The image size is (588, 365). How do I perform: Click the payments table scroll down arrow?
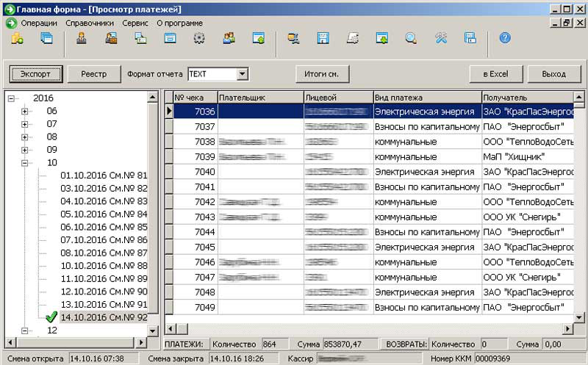(579, 318)
